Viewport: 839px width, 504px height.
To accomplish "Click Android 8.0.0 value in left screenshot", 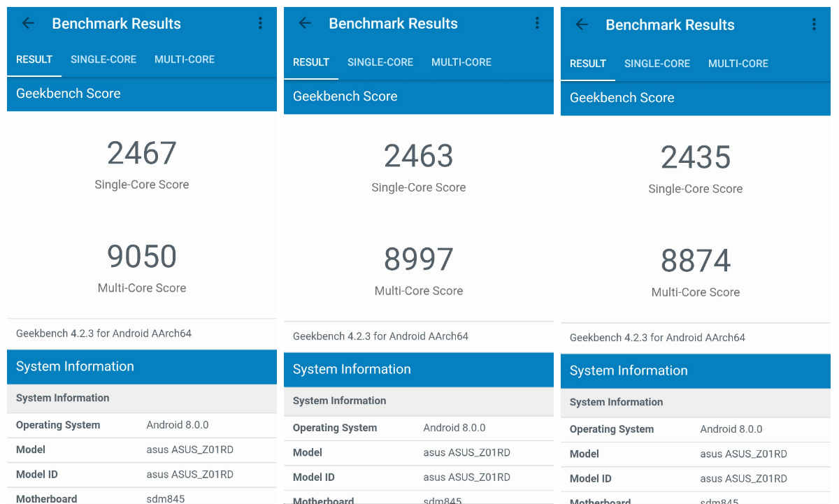I will pyautogui.click(x=178, y=425).
